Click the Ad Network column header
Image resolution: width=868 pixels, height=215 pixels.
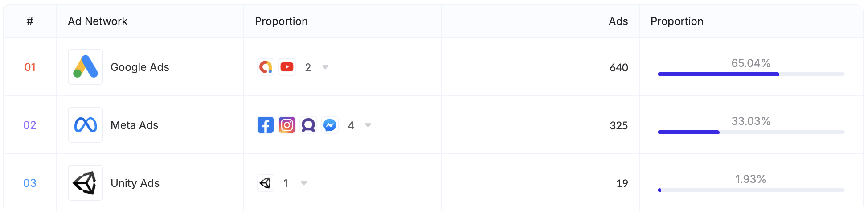[98, 21]
